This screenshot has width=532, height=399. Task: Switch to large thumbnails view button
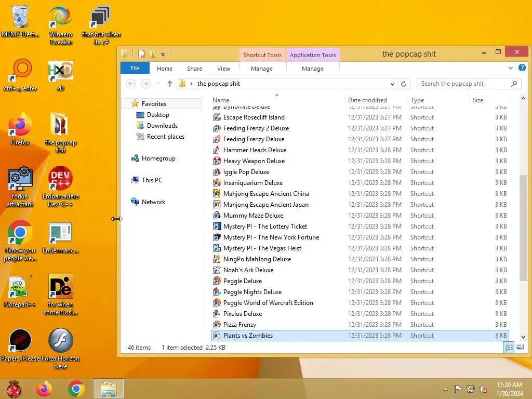(x=520, y=347)
